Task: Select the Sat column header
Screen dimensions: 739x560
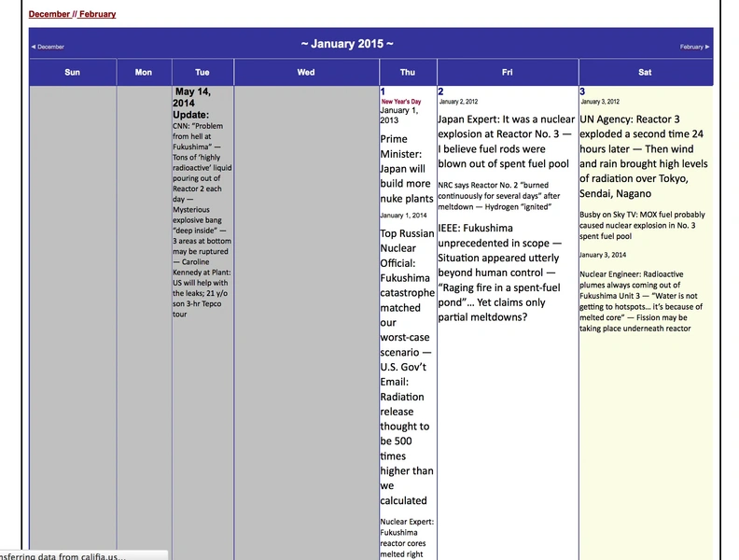Action: (x=645, y=72)
